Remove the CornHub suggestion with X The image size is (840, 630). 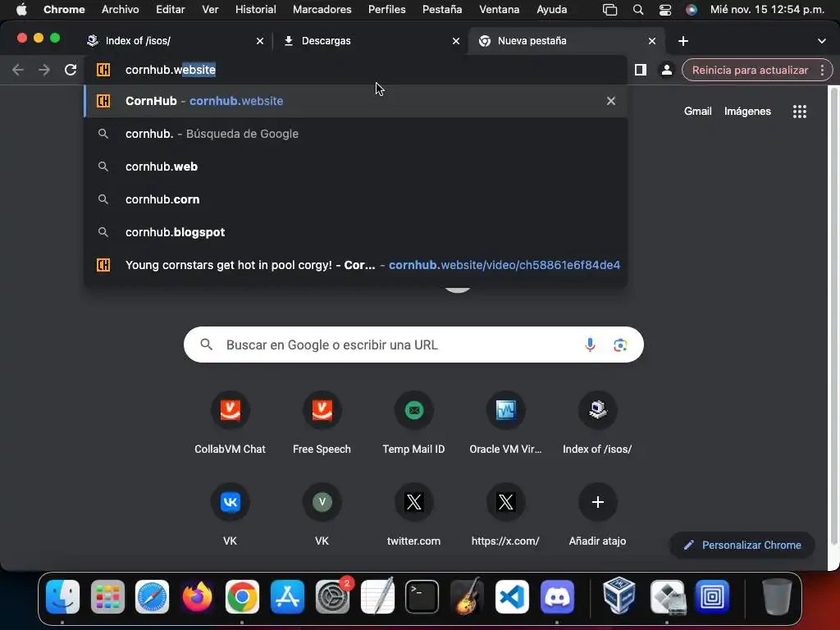610,101
